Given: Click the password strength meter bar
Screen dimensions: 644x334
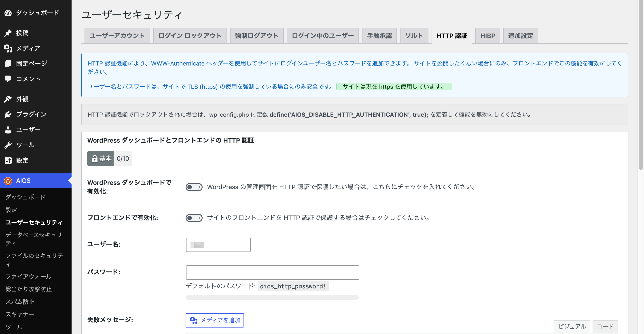Looking at the screenshot, I should point(272,298).
